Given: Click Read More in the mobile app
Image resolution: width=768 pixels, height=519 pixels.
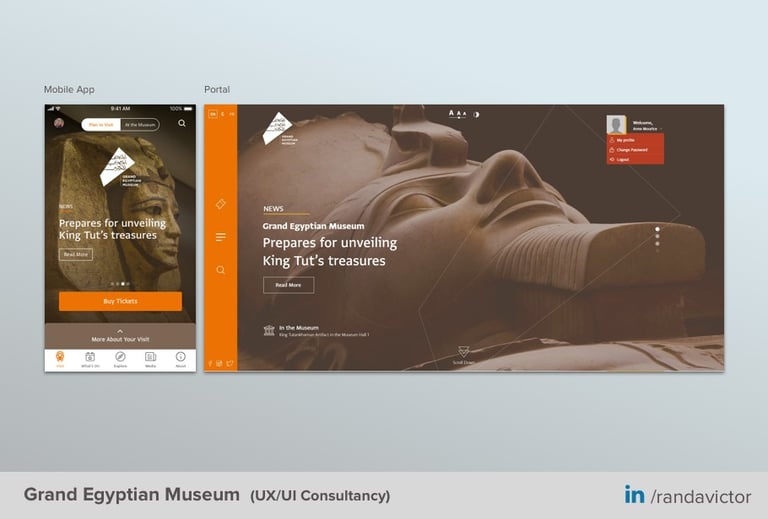Looking at the screenshot, I should tap(75, 255).
